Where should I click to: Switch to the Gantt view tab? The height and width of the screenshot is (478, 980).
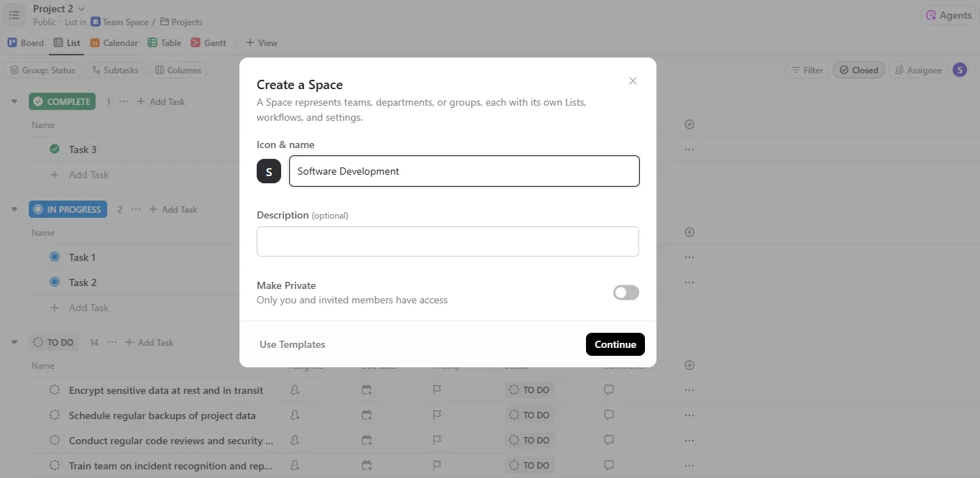pyautogui.click(x=209, y=42)
